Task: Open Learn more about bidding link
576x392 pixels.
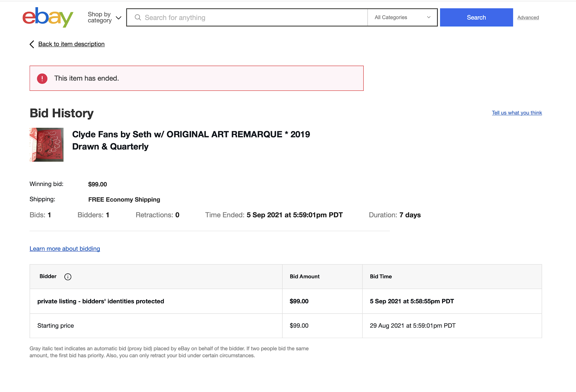Action: pyautogui.click(x=65, y=249)
